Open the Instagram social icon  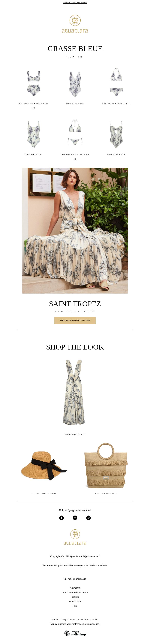click(x=75, y=518)
